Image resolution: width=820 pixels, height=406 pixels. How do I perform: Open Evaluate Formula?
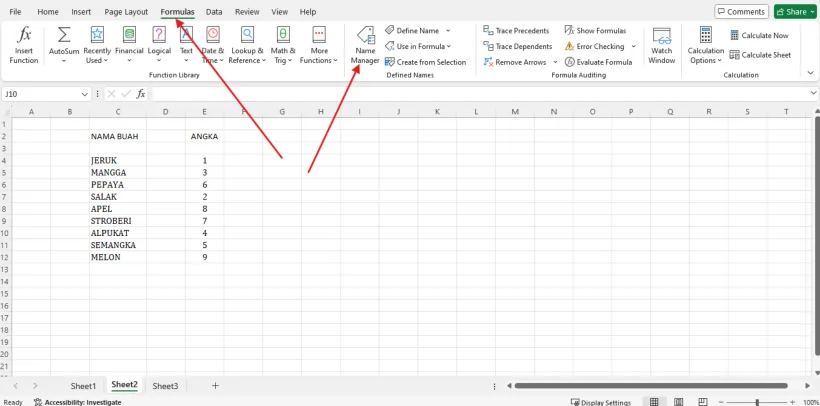598,62
